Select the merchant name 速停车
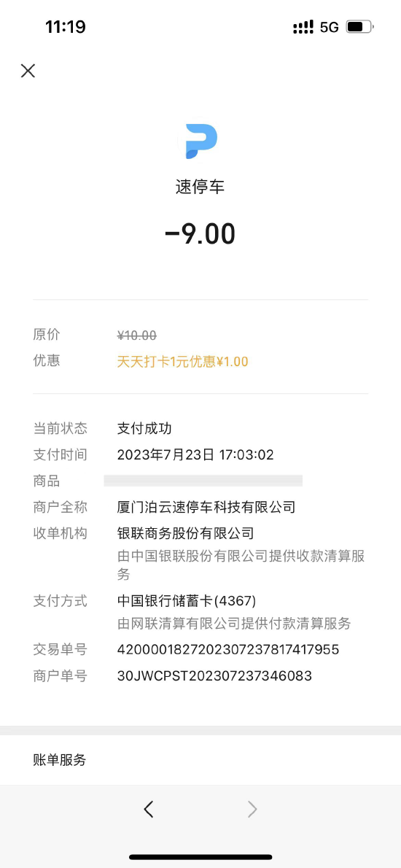401x868 pixels. (x=200, y=187)
